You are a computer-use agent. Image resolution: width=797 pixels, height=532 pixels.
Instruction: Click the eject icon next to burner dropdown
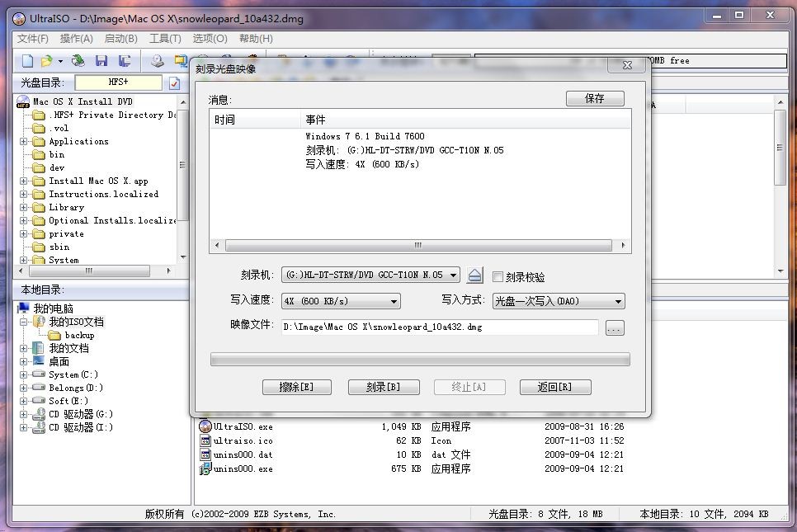tap(474, 275)
